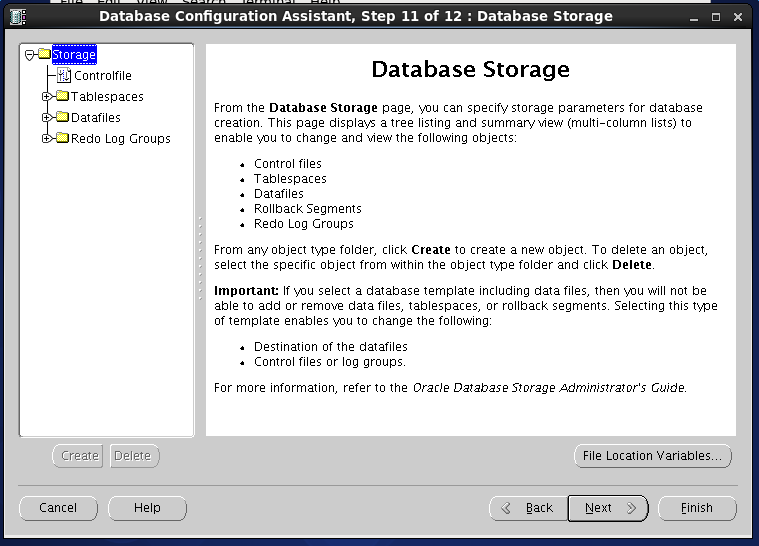Click the Datafiles folder icon

[x=62, y=118]
